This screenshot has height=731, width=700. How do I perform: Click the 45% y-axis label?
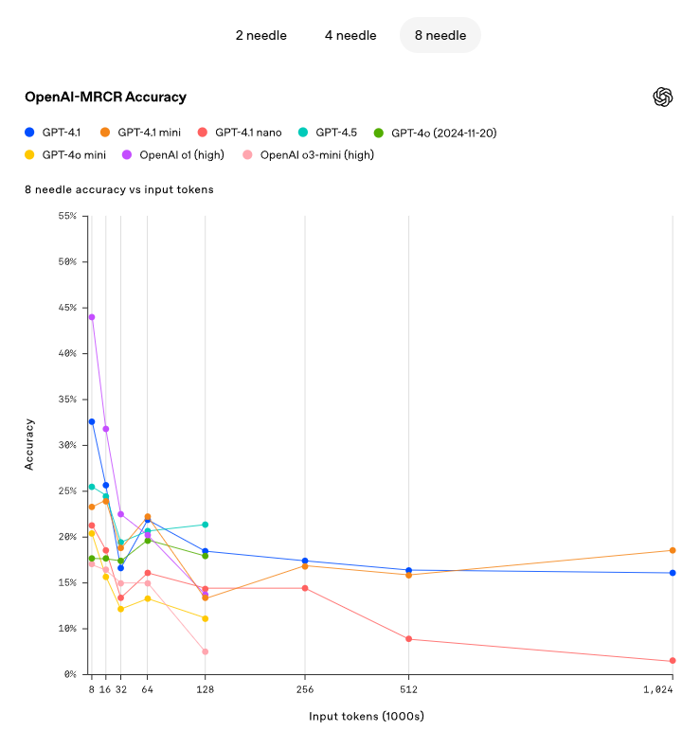tap(67, 308)
